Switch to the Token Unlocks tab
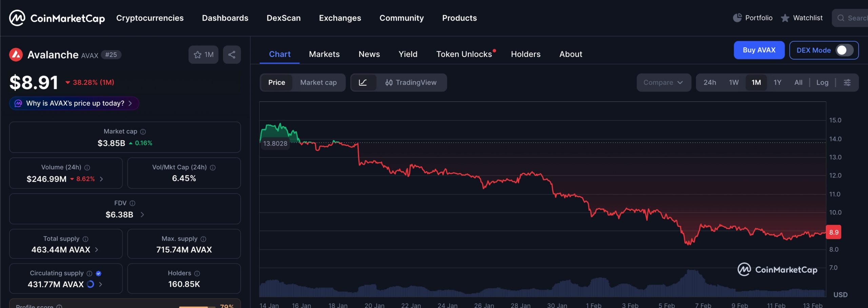868x308 pixels. click(464, 54)
